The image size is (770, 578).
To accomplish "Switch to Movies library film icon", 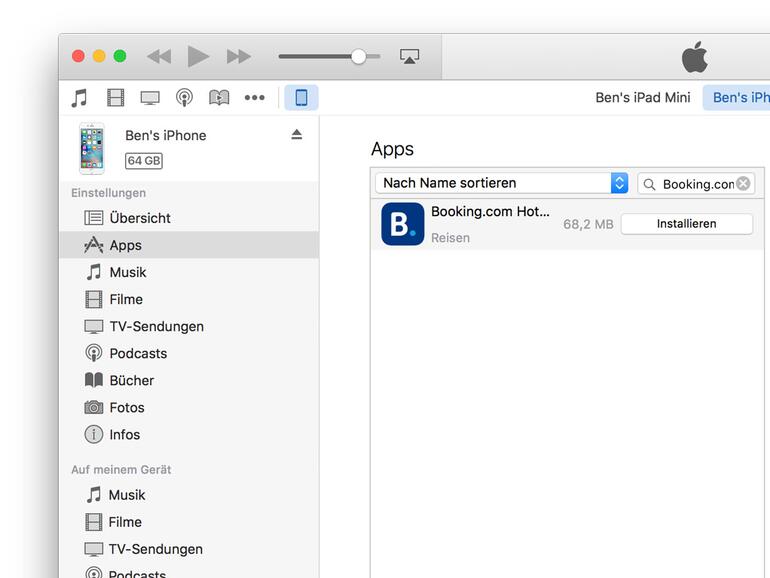I will pos(115,98).
